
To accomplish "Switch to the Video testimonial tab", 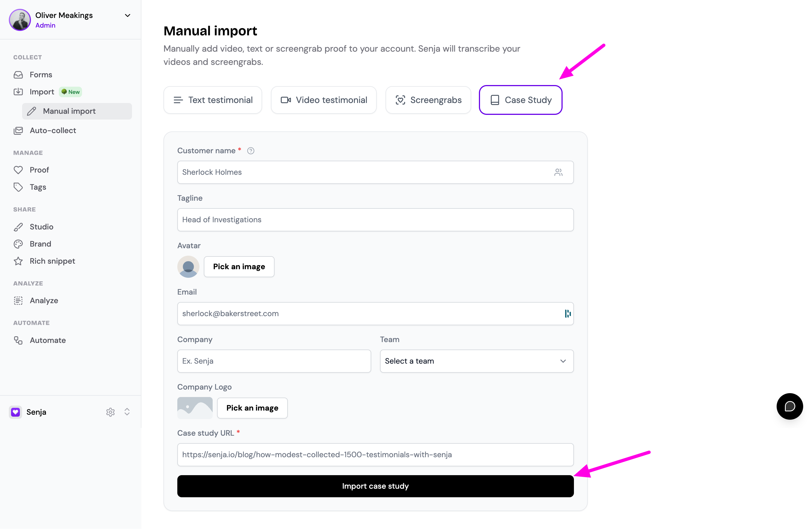I will (324, 100).
